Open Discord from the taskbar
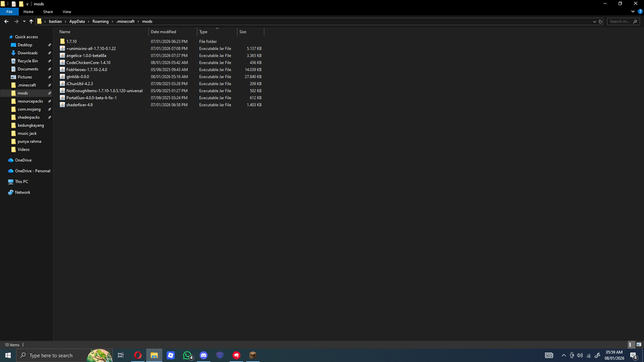644x362 pixels. coord(203,355)
